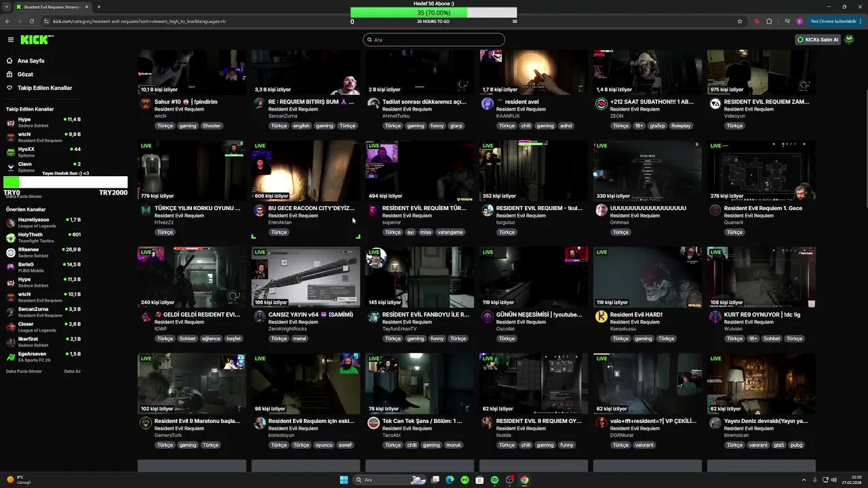The height and width of the screenshot is (488, 868).
Task: Open recommended channel HolyThoth
Action: tap(43, 237)
